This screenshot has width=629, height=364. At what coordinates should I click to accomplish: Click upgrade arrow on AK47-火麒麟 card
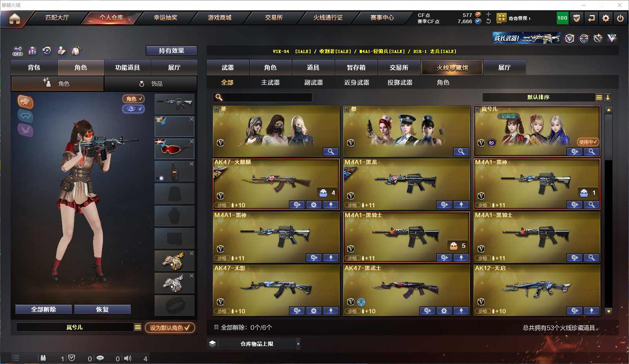pyautogui.click(x=331, y=205)
